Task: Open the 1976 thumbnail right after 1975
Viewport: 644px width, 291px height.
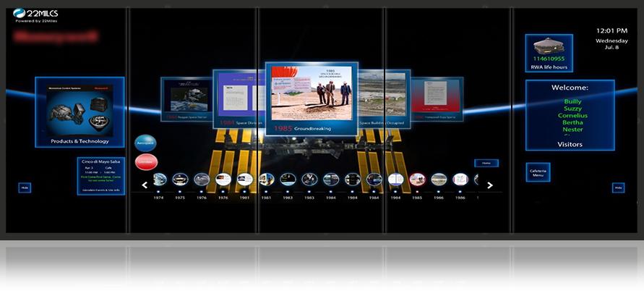Action: click(202, 180)
